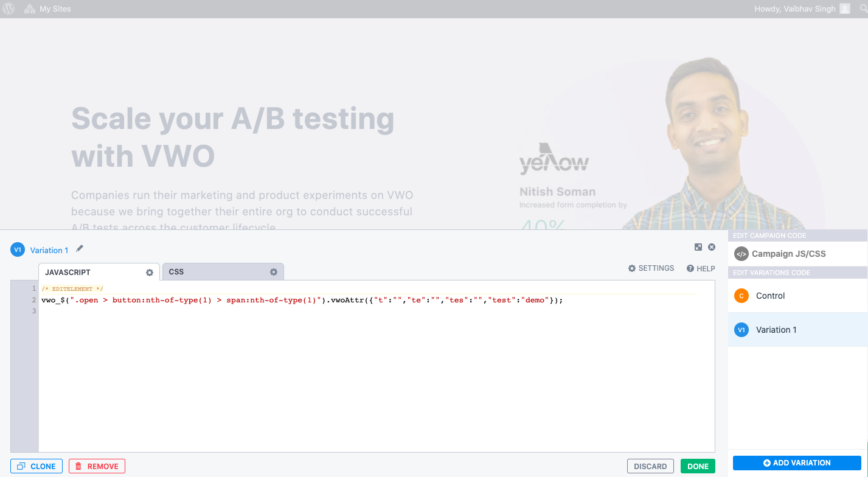The height and width of the screenshot is (477, 868).
Task: Click the user avatar icon
Action: pyautogui.click(x=845, y=9)
